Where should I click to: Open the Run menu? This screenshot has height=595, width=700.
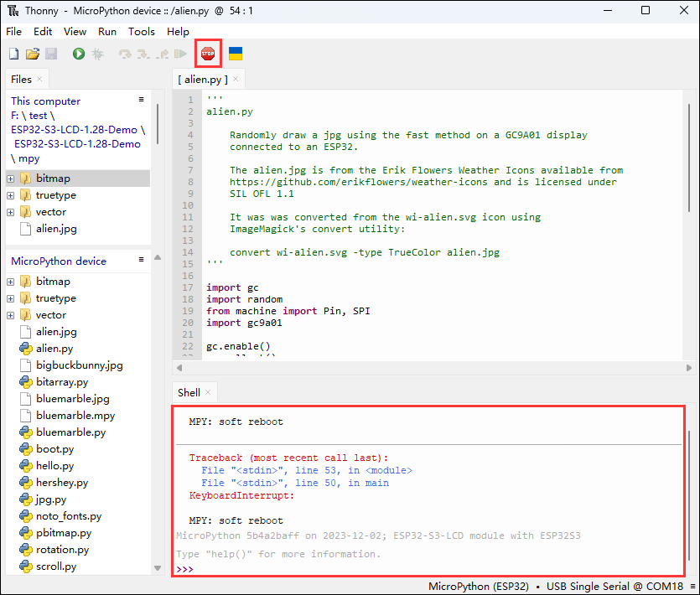pos(107,31)
